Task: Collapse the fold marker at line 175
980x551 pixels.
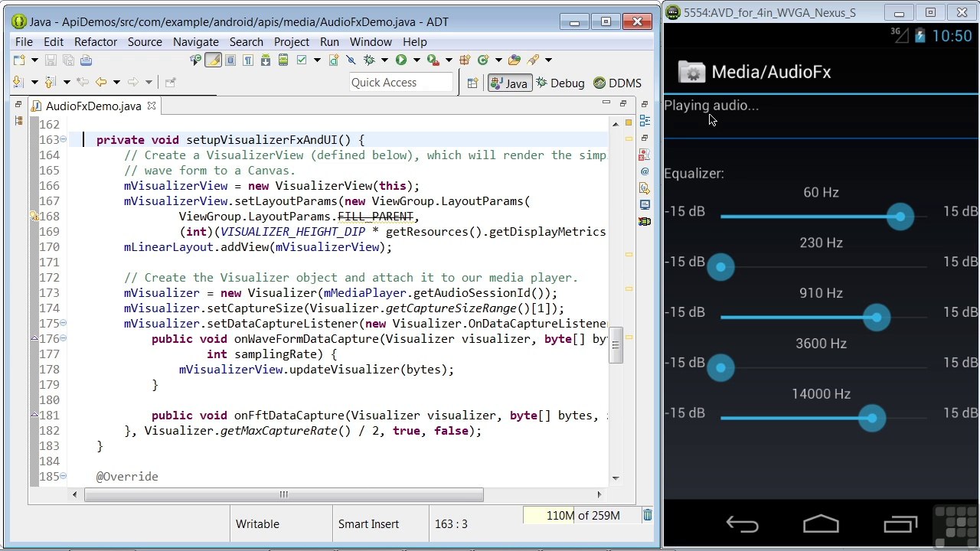Action: pyautogui.click(x=63, y=323)
